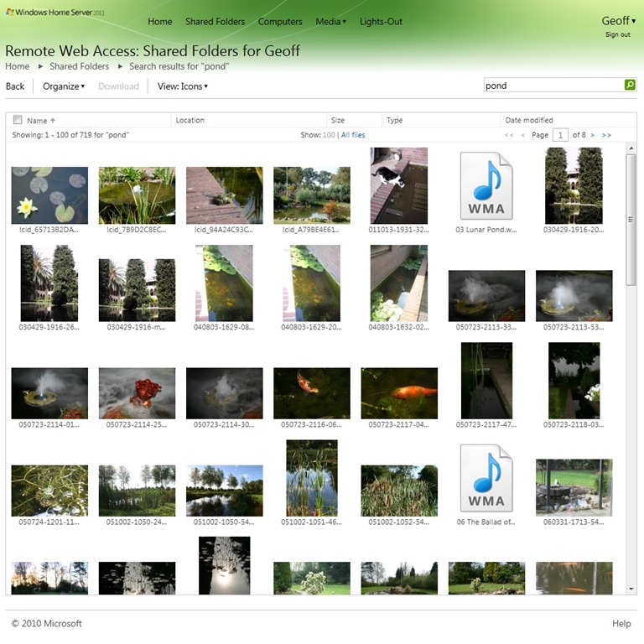Open the Computers tab in top navigation
This screenshot has width=644, height=644.
[280, 22]
